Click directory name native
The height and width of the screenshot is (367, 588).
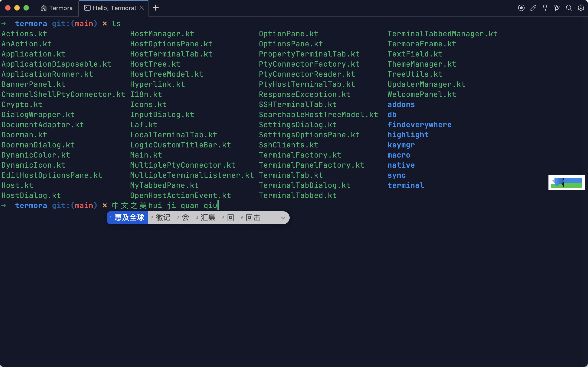click(x=401, y=165)
